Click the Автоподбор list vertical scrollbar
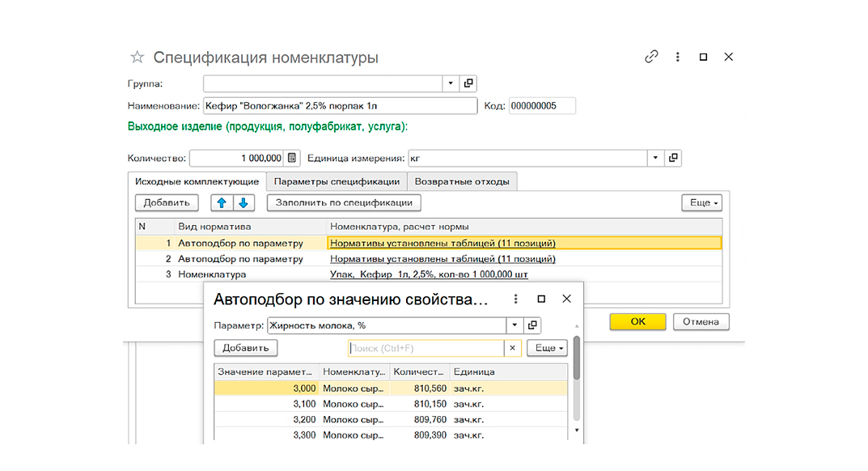 pyautogui.click(x=576, y=358)
